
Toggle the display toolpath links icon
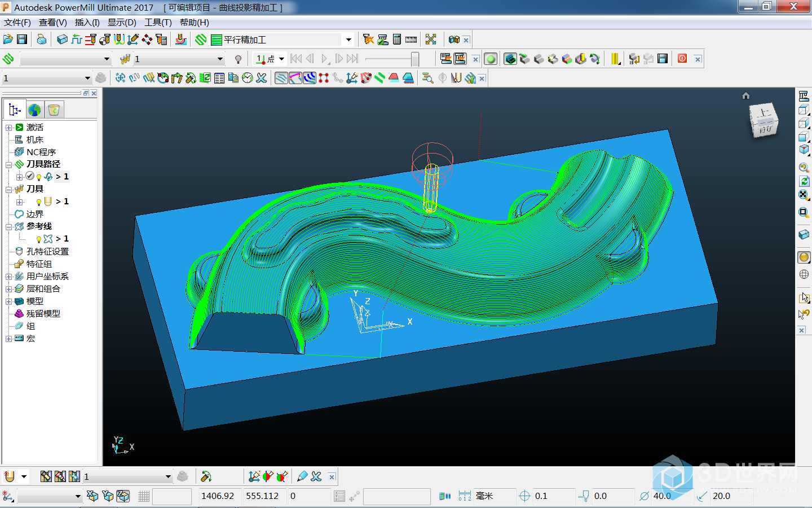tap(295, 78)
